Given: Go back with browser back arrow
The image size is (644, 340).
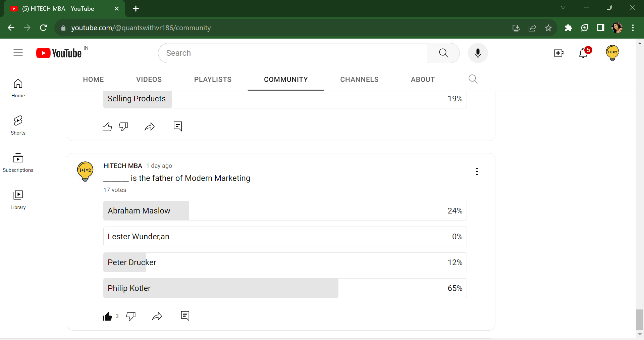Looking at the screenshot, I should click(x=11, y=28).
